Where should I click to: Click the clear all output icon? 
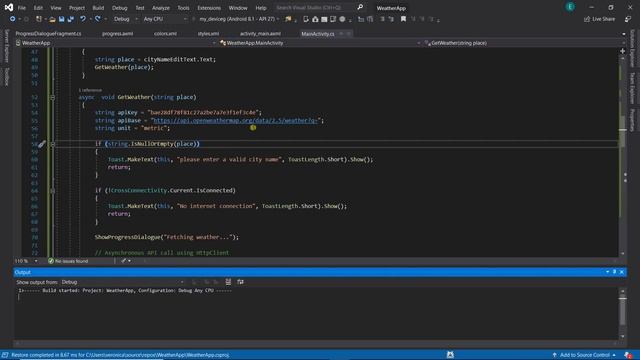tap(228, 282)
